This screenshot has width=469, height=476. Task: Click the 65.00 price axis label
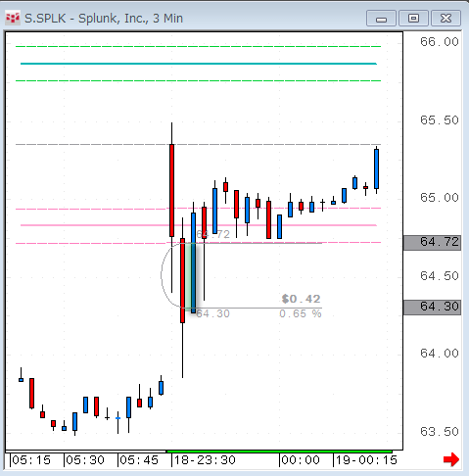pyautogui.click(x=440, y=198)
